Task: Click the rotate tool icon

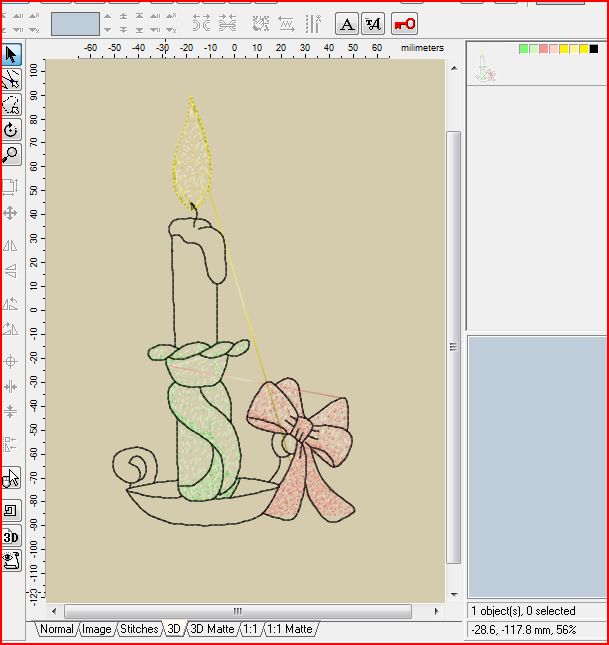Action: (11, 130)
